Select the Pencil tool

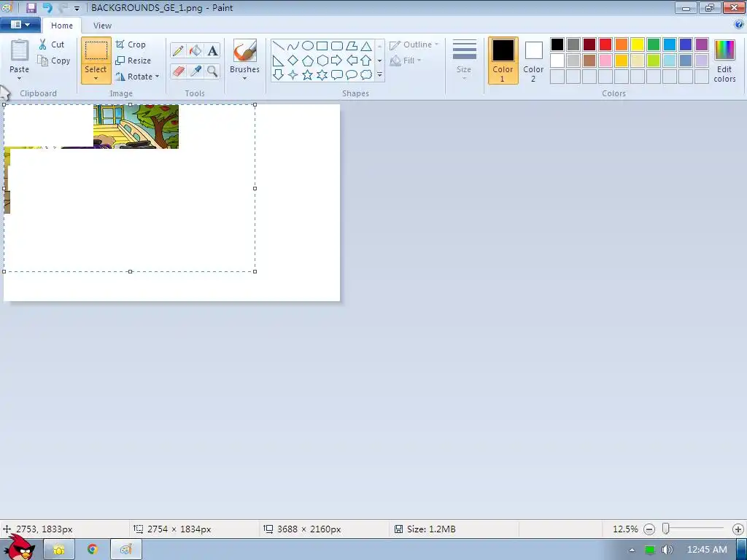click(178, 50)
